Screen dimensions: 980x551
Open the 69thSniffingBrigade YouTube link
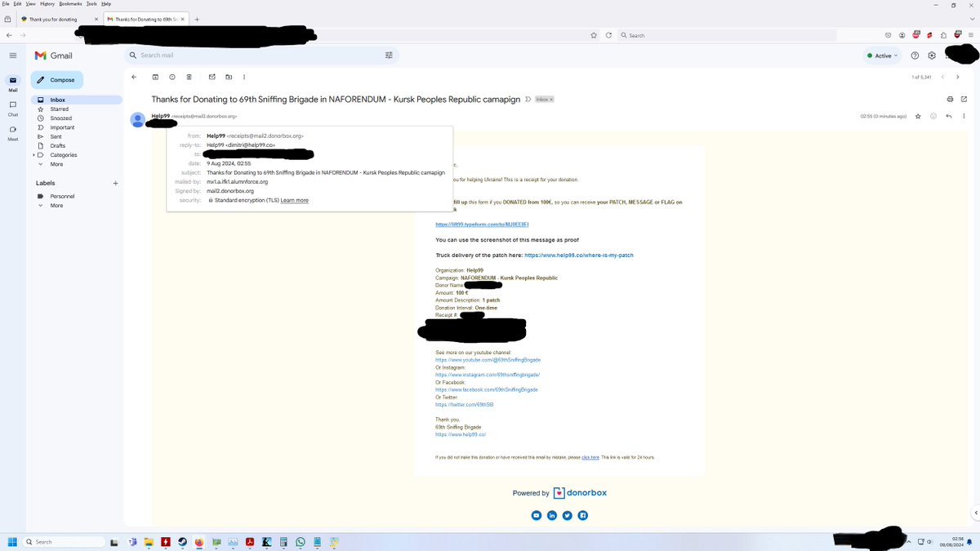pos(488,360)
